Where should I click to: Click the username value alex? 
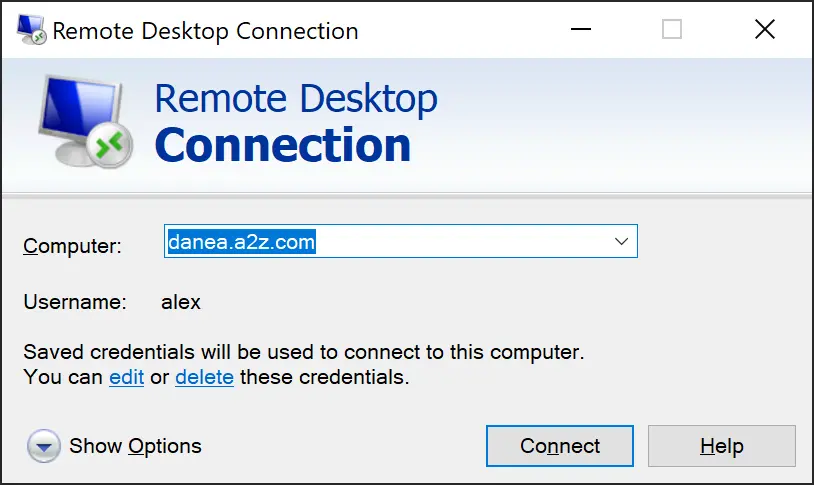(x=181, y=301)
